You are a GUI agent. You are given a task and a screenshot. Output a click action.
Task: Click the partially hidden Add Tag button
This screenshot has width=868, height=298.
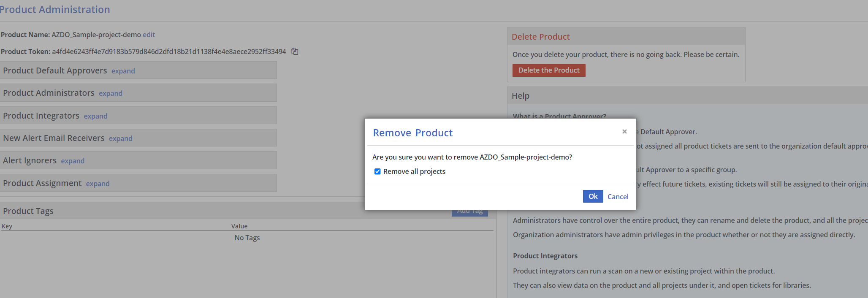469,213
